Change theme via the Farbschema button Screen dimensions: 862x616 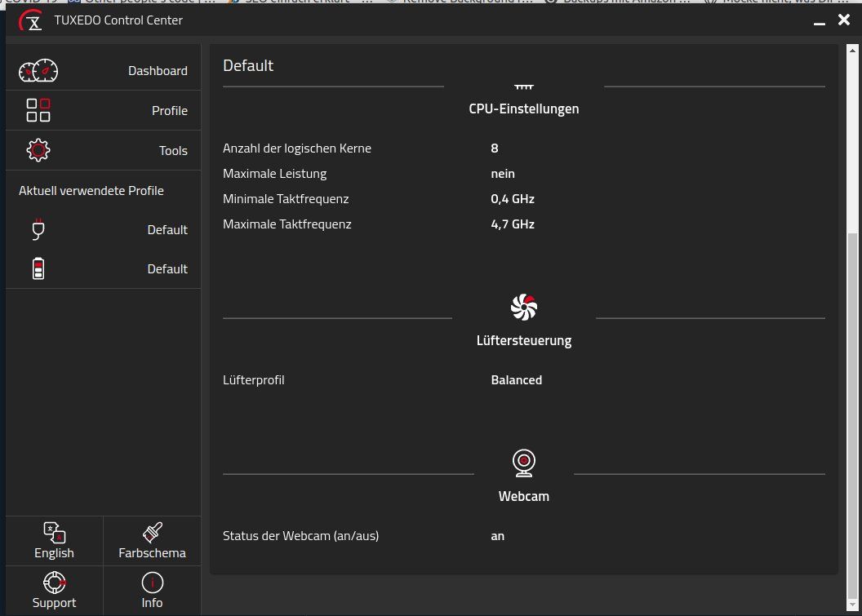click(x=153, y=541)
